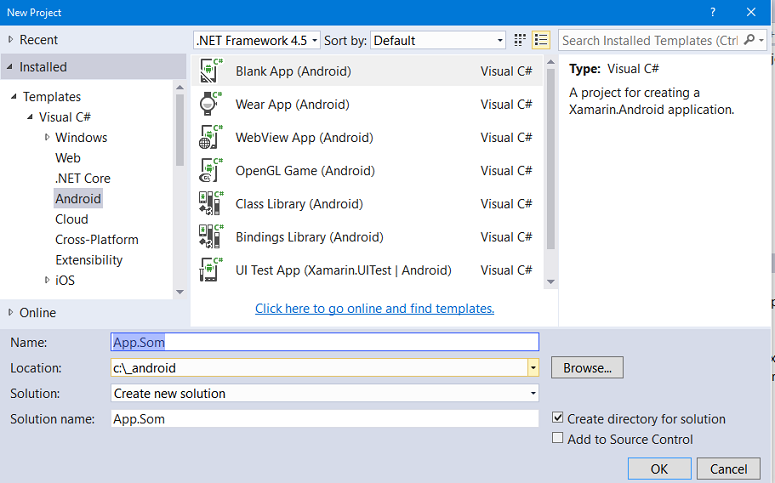Pick the OpenGL Game (Android) template icon
Image resolution: width=775 pixels, height=483 pixels.
click(x=211, y=171)
